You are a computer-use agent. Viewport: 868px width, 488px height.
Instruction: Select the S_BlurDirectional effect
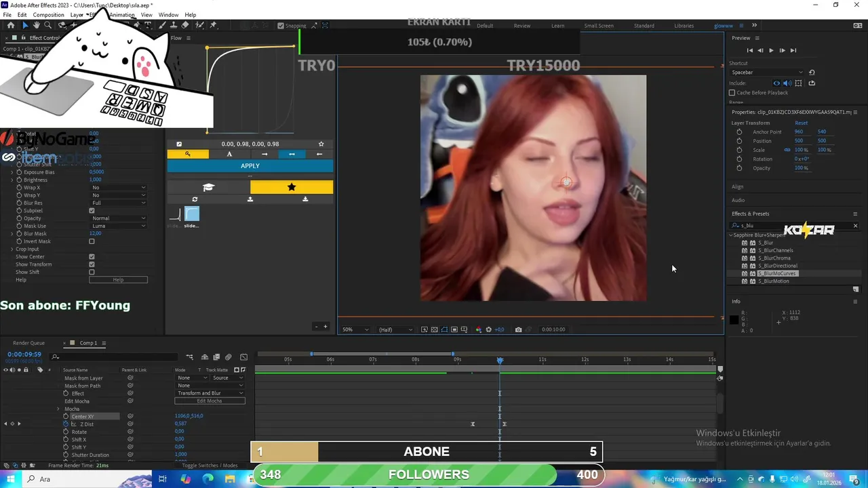[x=778, y=266]
